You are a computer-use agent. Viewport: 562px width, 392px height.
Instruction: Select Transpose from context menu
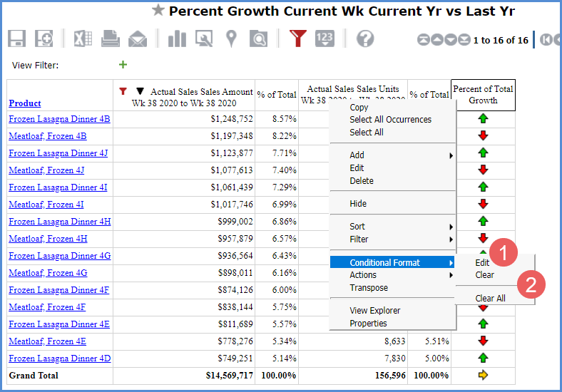click(369, 288)
